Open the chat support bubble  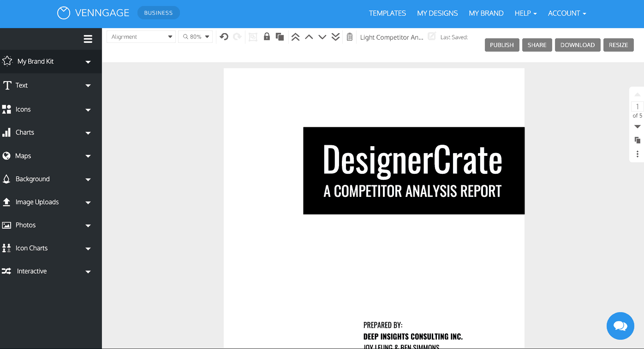[x=620, y=326]
